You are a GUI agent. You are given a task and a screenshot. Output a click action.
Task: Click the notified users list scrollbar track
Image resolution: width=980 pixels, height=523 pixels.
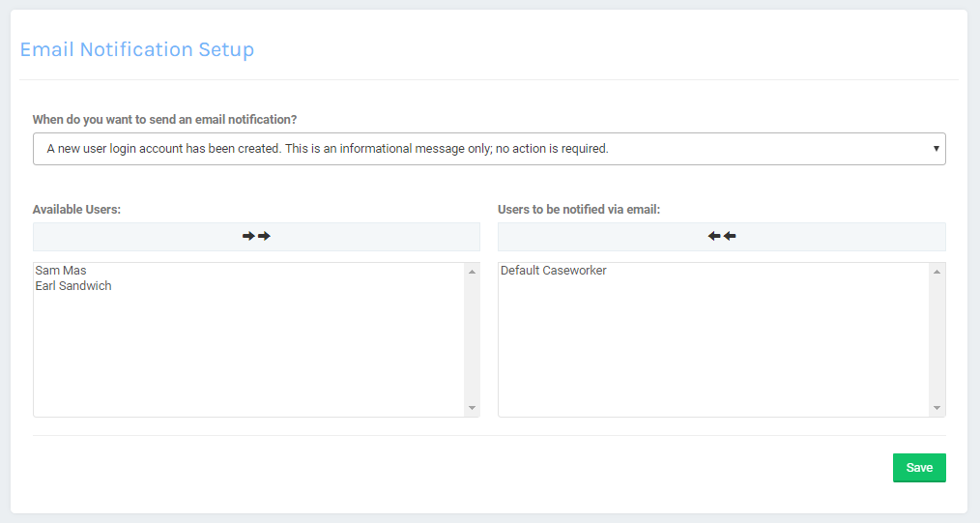tap(937, 338)
